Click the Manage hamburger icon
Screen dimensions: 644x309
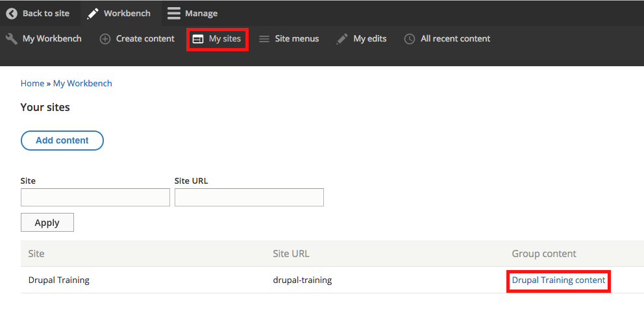(x=174, y=14)
